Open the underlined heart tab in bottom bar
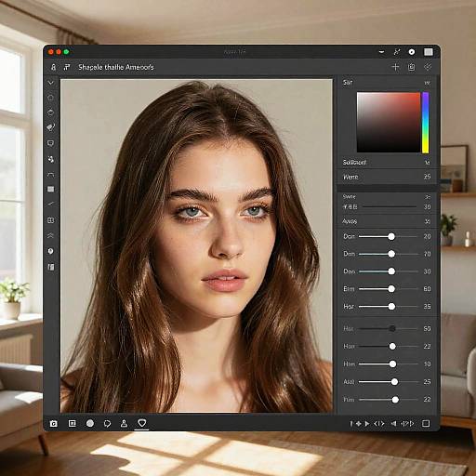Image resolution: width=476 pixels, height=476 pixels. coord(142,423)
